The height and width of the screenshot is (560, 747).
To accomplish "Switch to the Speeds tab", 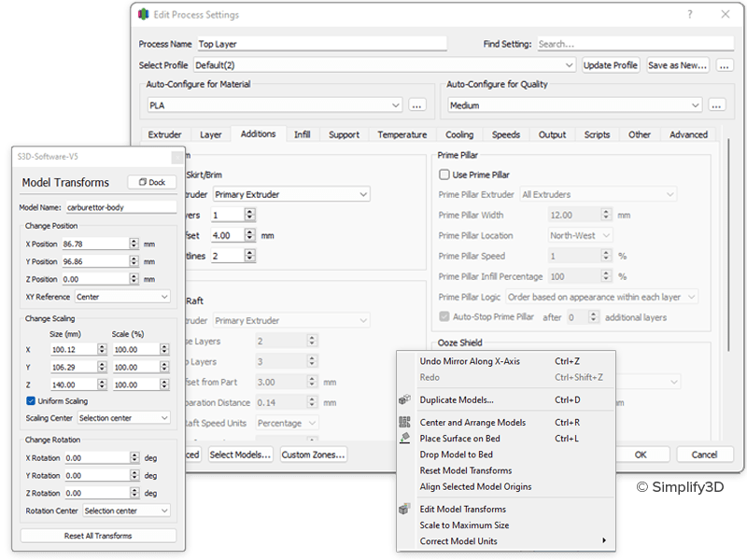I will [x=506, y=134].
